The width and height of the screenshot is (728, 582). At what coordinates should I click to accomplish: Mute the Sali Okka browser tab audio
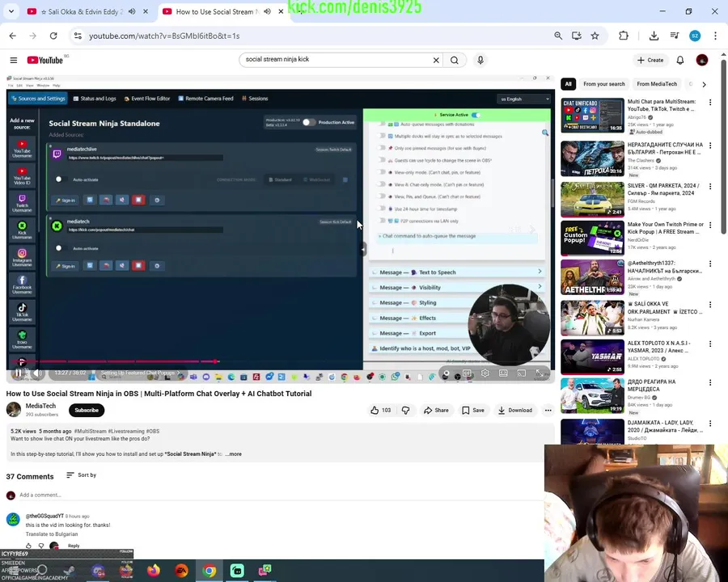coord(132,11)
